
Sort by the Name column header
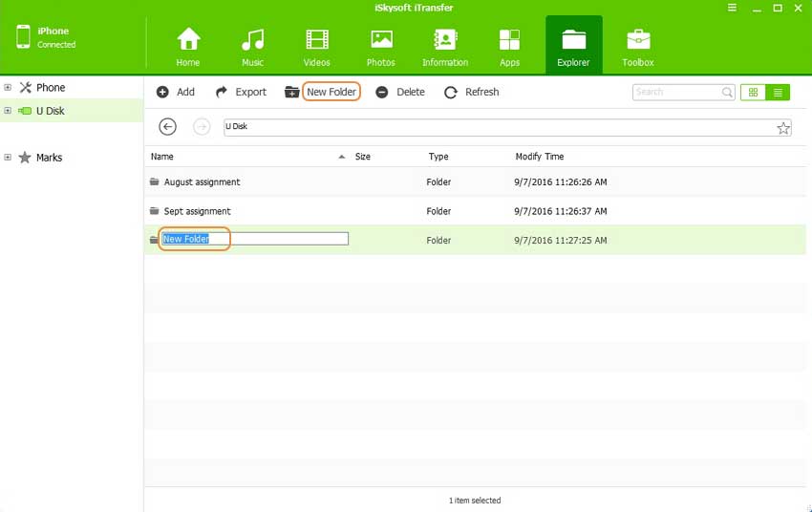[162, 157]
